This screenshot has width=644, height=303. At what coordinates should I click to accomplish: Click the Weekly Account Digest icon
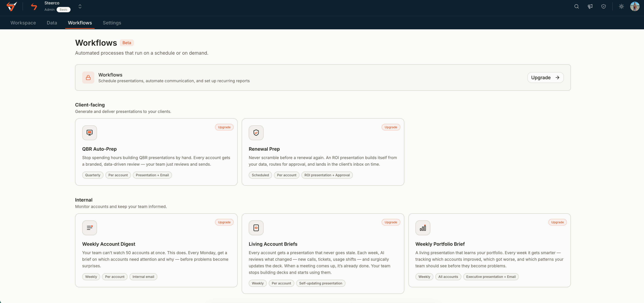(x=89, y=228)
